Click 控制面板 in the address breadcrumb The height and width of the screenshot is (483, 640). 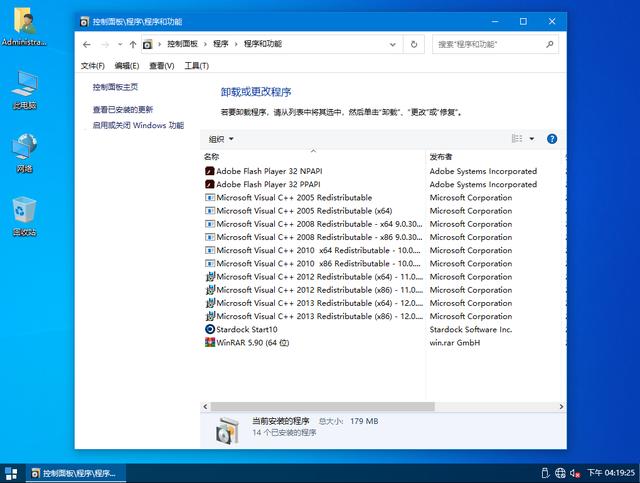182,44
